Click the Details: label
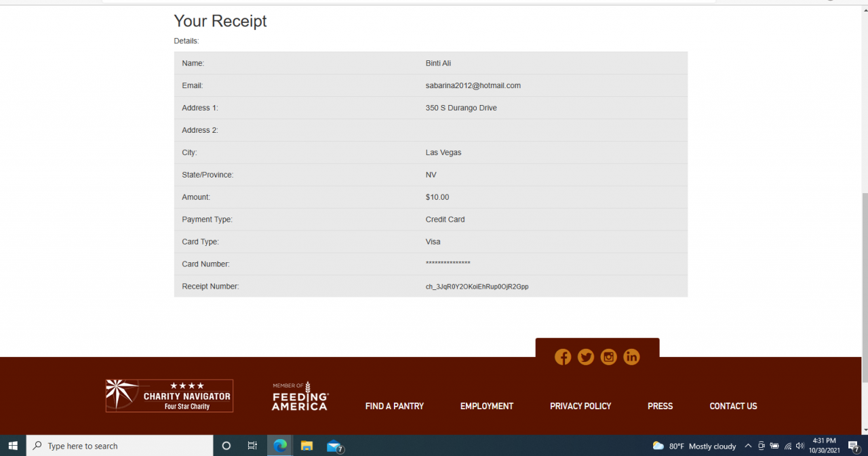This screenshot has height=456, width=868. (x=186, y=41)
